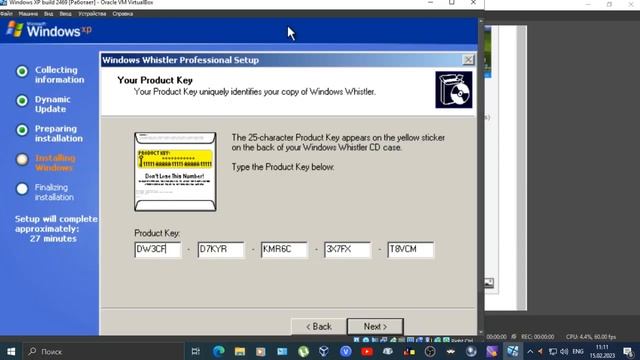
Task: Open the Устройства menu in VirtualBox
Action: 92,14
